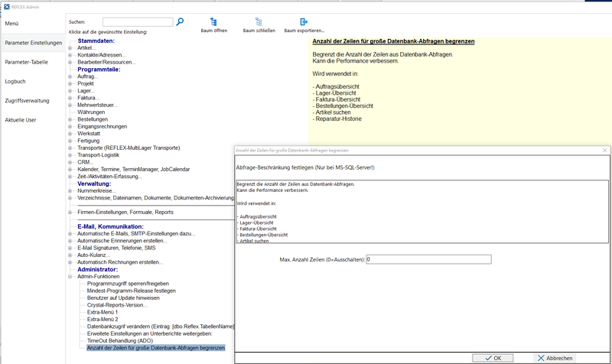Viewport: 612px width, 364px height.
Task: Click the E-Mail, Kommunikation heading
Action: [x=110, y=226]
